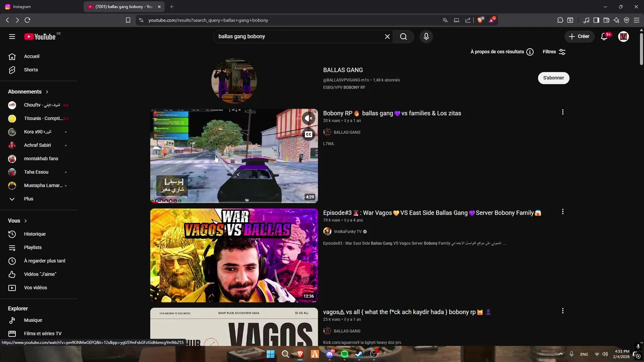Open more options for vagos vs all video
The width and height of the screenshot is (644, 362).
click(x=562, y=311)
